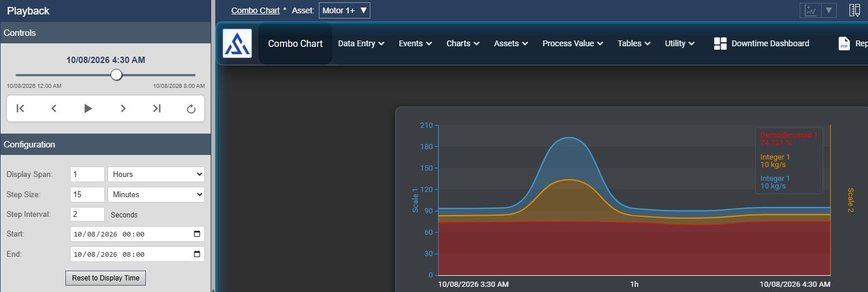Click the playback time slider handle

(x=116, y=75)
